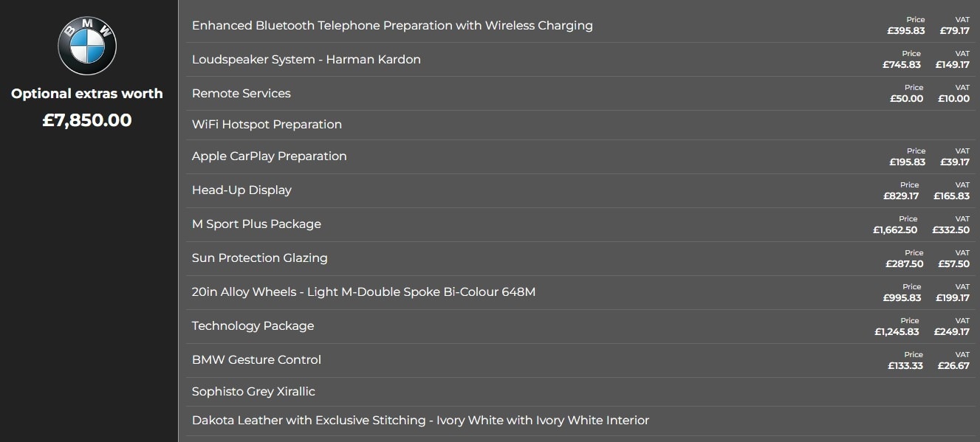Click the £1,245.83 Technology Package price
Viewport: 980px width, 442px height.
(x=896, y=332)
